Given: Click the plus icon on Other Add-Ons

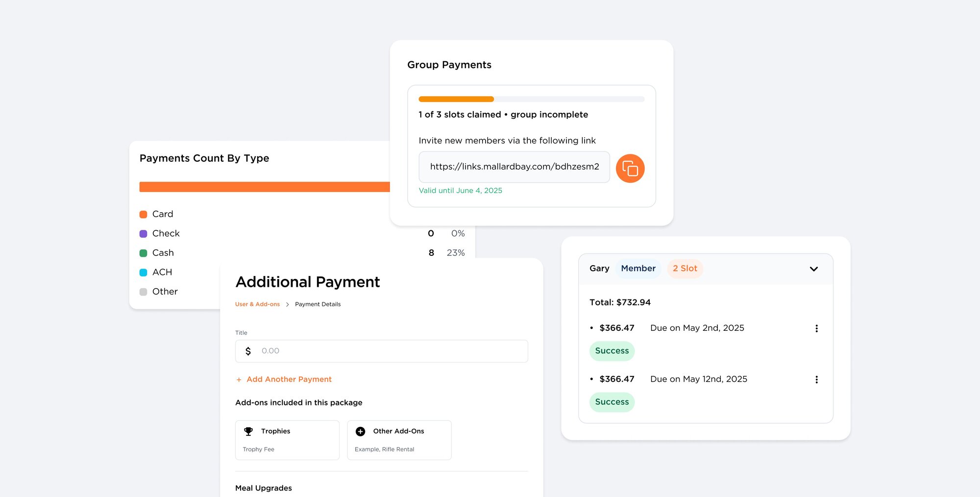Looking at the screenshot, I should tap(361, 431).
